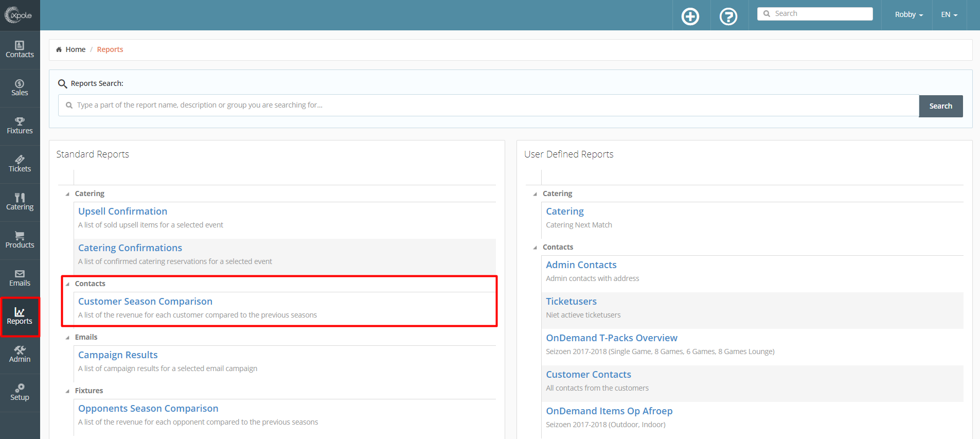This screenshot has width=980, height=439.
Task: Open Contacts in the sidebar
Action: [20, 50]
